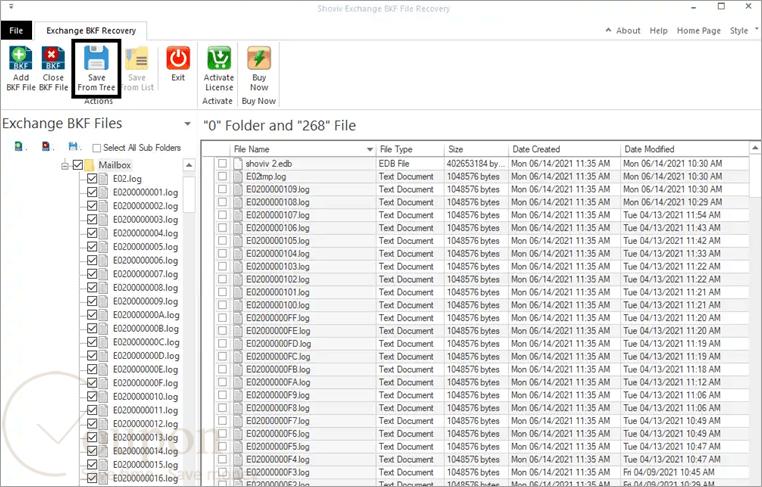762x487 pixels.
Task: Click the file list scroll-up arrow
Action: point(755,148)
